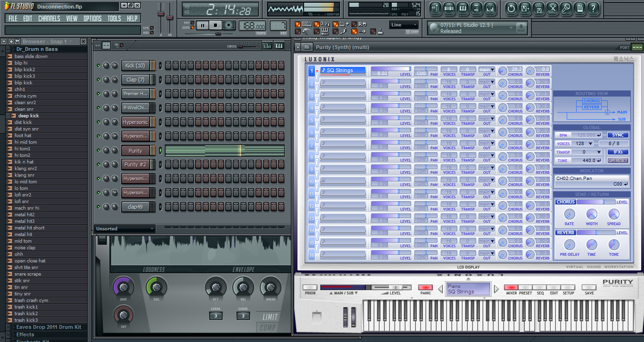
Task: Open Purity plugin options arrow menu
Action: 297,47
